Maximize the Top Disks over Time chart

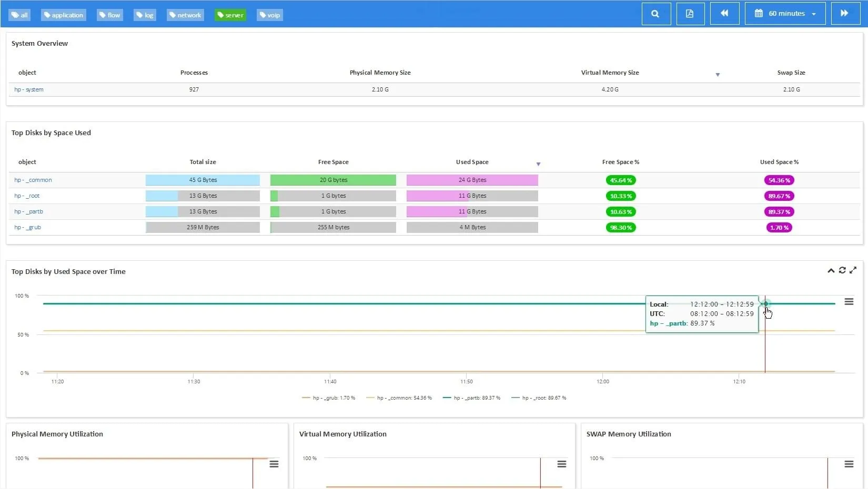tap(853, 270)
